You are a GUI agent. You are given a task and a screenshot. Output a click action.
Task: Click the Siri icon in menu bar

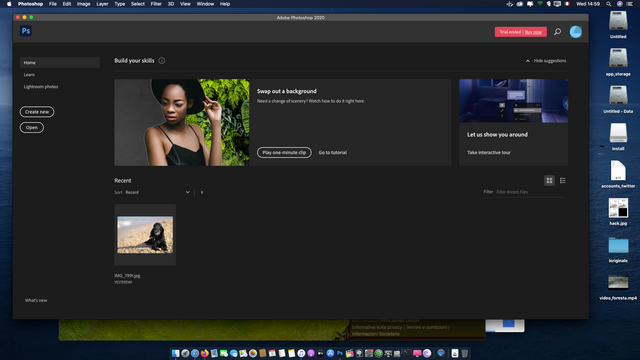[620, 4]
